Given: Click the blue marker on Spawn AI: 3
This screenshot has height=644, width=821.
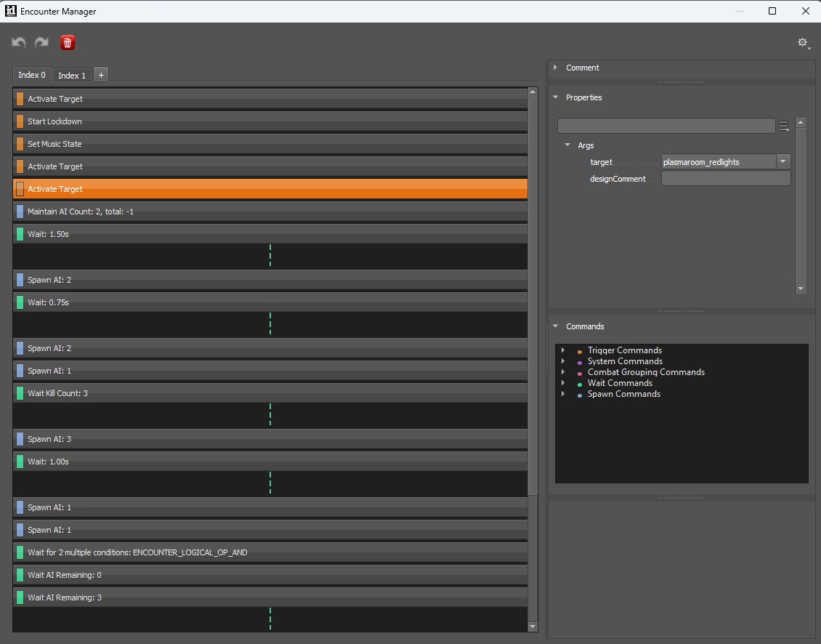Looking at the screenshot, I should click(x=20, y=439).
